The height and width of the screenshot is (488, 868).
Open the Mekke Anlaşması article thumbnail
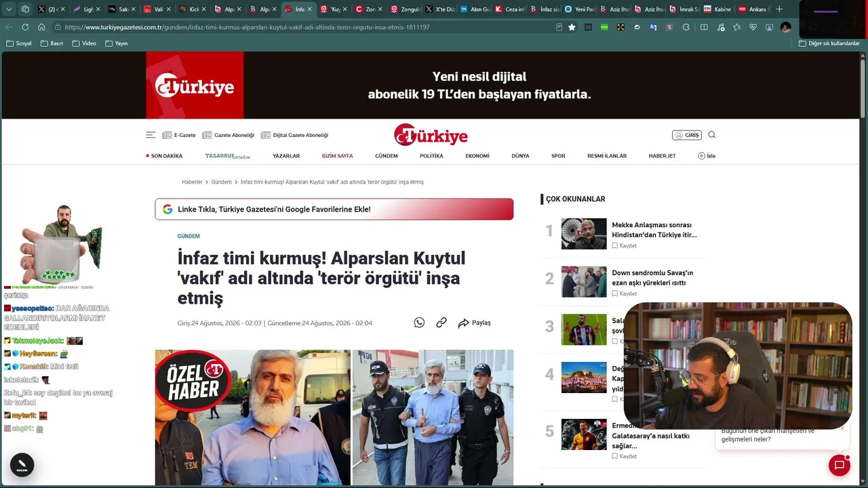pos(584,234)
